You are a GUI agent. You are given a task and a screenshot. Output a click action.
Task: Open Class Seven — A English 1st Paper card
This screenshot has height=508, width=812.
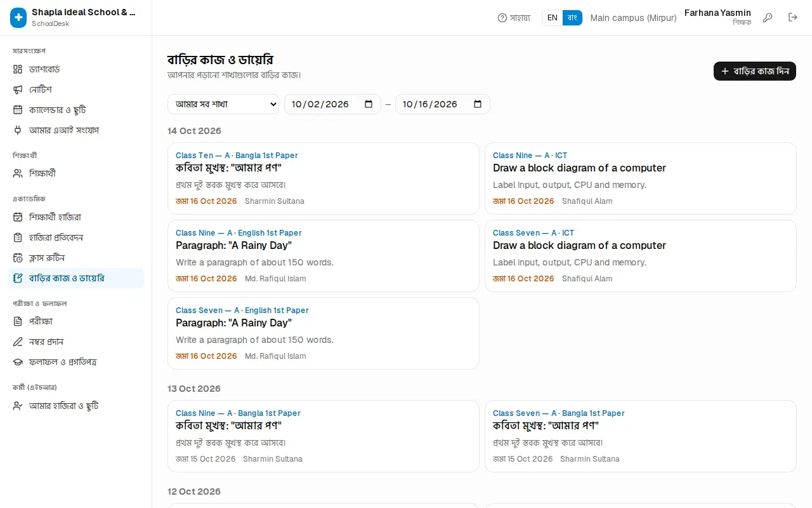(x=324, y=333)
